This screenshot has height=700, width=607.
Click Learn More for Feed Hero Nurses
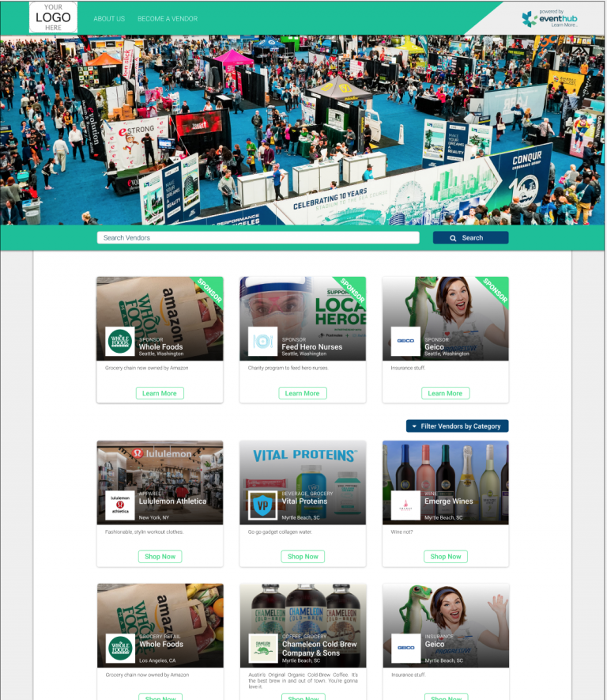pos(303,393)
